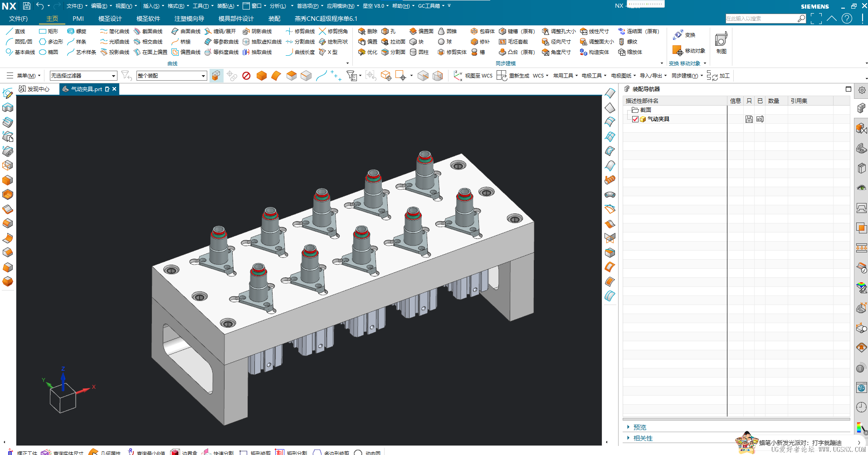Open the navigator settings gear icon
The height and width of the screenshot is (455, 868).
tap(862, 90)
